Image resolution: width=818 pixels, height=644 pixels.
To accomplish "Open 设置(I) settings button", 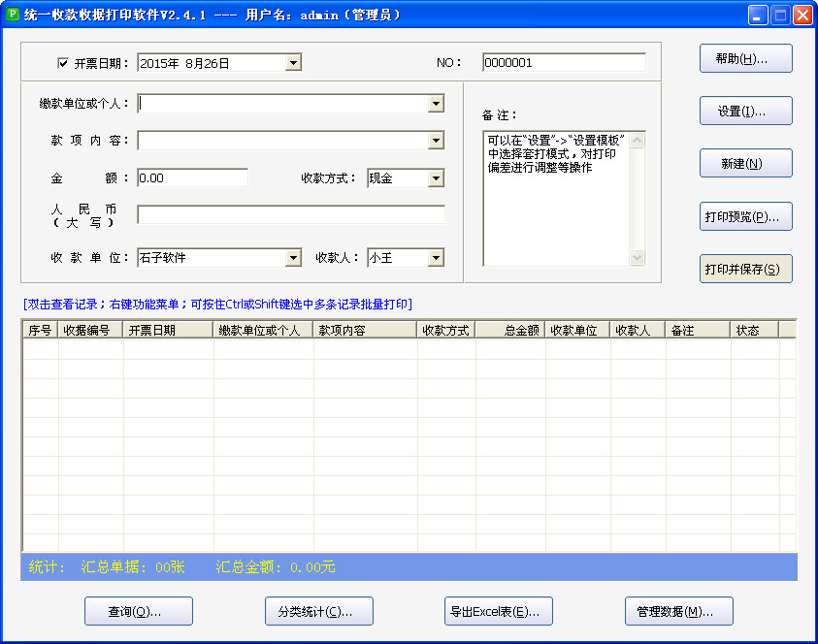I will point(745,111).
